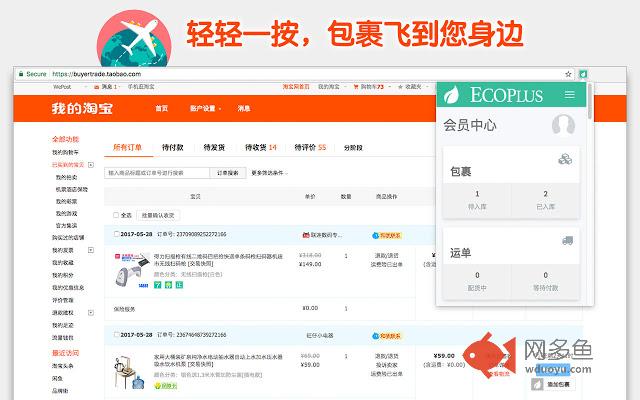Bookmark the page with the star icon
Screen dimensions: 640x400
point(568,74)
